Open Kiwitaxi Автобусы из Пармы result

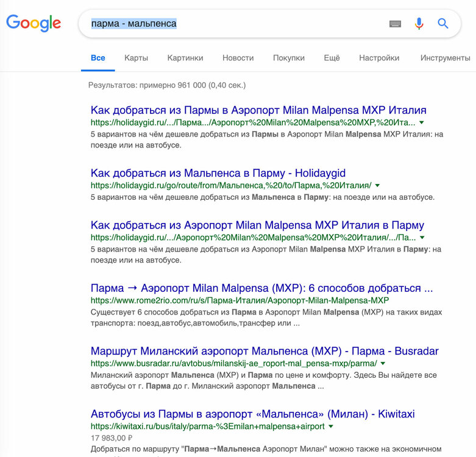tap(252, 414)
